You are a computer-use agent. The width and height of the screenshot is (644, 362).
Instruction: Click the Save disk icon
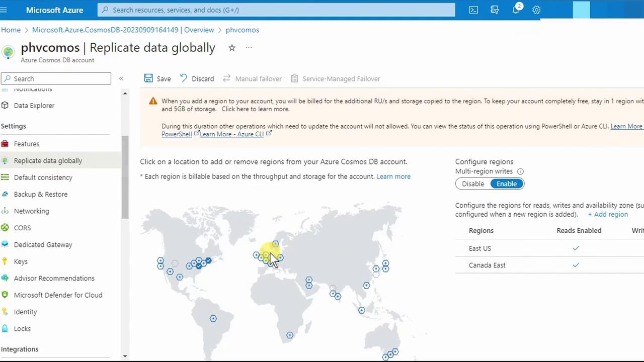coord(148,78)
